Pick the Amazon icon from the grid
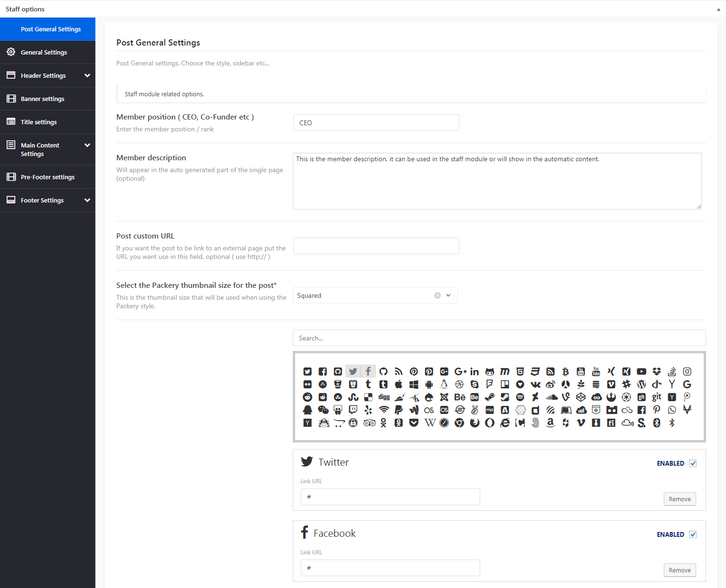Viewport: 726px width, 588px height. point(550,423)
